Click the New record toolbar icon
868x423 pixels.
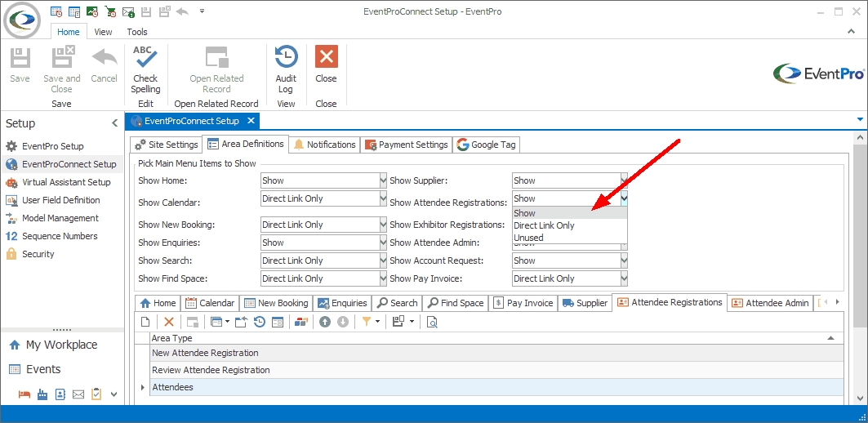click(x=145, y=322)
